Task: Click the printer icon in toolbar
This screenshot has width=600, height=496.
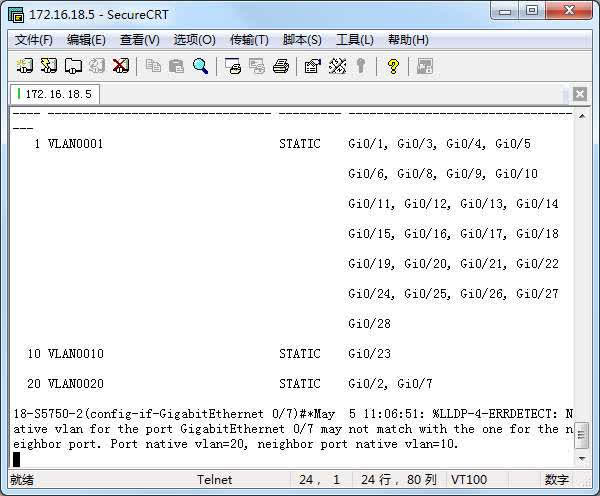Action: [281, 66]
